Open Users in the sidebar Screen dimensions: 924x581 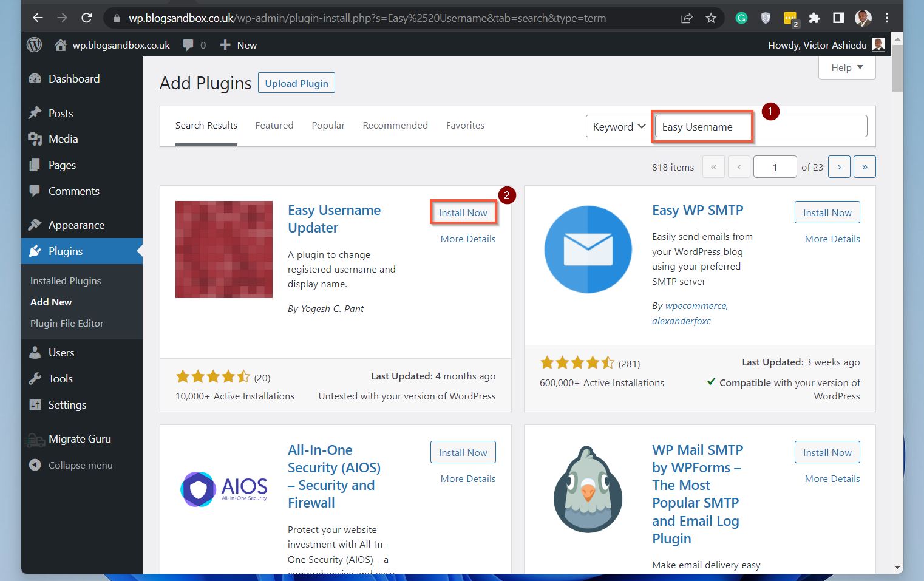pyautogui.click(x=82, y=353)
